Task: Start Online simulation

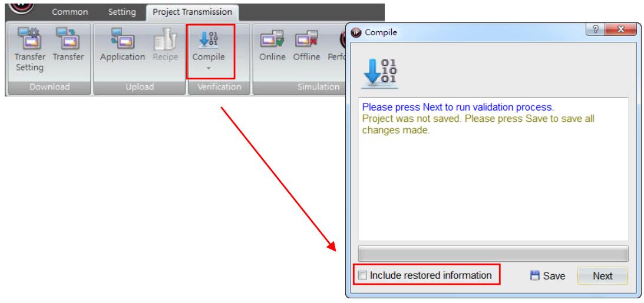Action: tap(272, 45)
